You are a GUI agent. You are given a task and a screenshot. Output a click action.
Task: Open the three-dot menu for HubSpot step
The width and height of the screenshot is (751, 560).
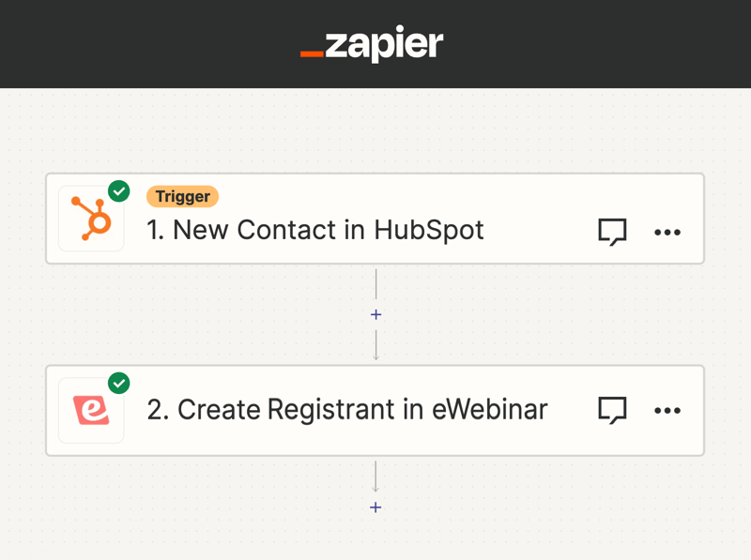(x=667, y=232)
